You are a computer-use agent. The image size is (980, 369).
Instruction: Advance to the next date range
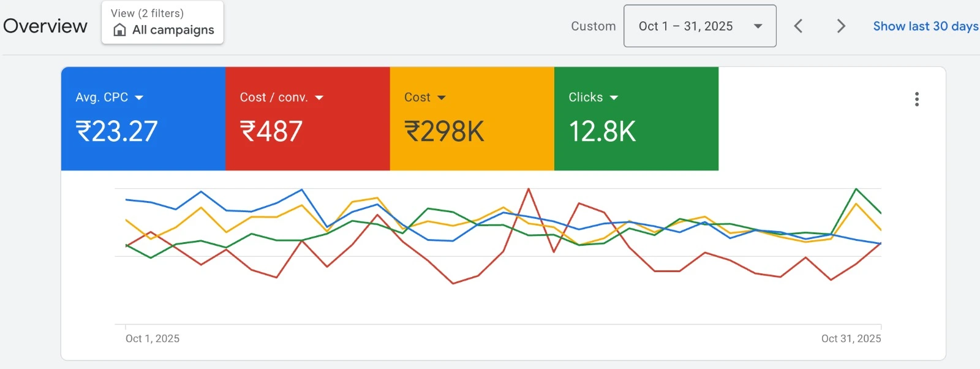click(841, 26)
